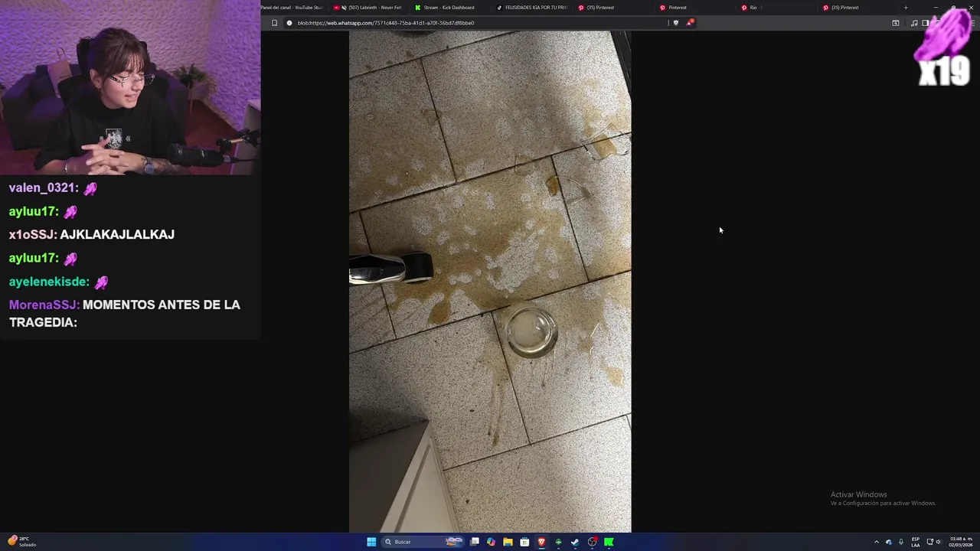Open the Windows Start button
Image resolution: width=980 pixels, height=551 pixels.
(x=371, y=542)
